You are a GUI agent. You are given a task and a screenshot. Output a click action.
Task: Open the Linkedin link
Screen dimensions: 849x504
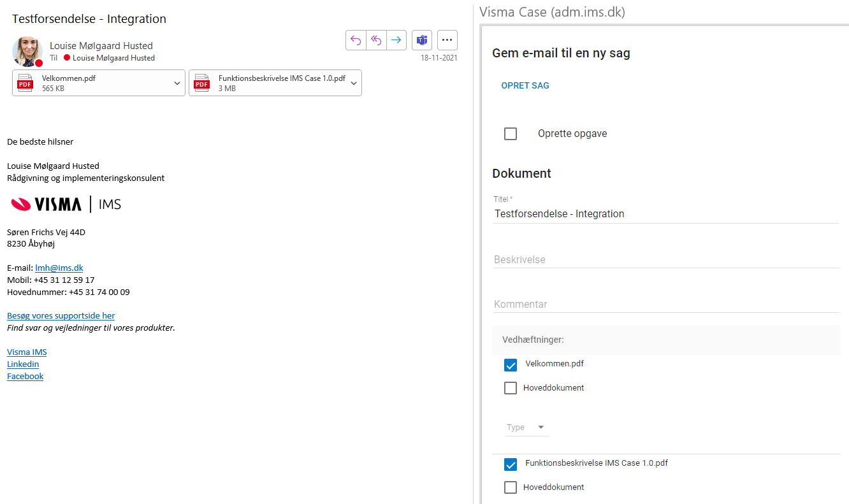coord(23,364)
